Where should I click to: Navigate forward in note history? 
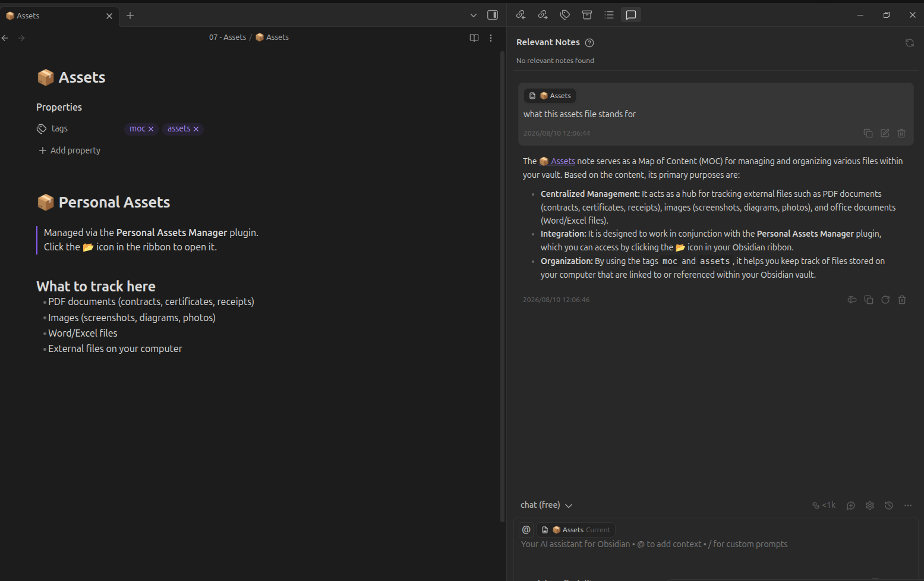[x=21, y=38]
